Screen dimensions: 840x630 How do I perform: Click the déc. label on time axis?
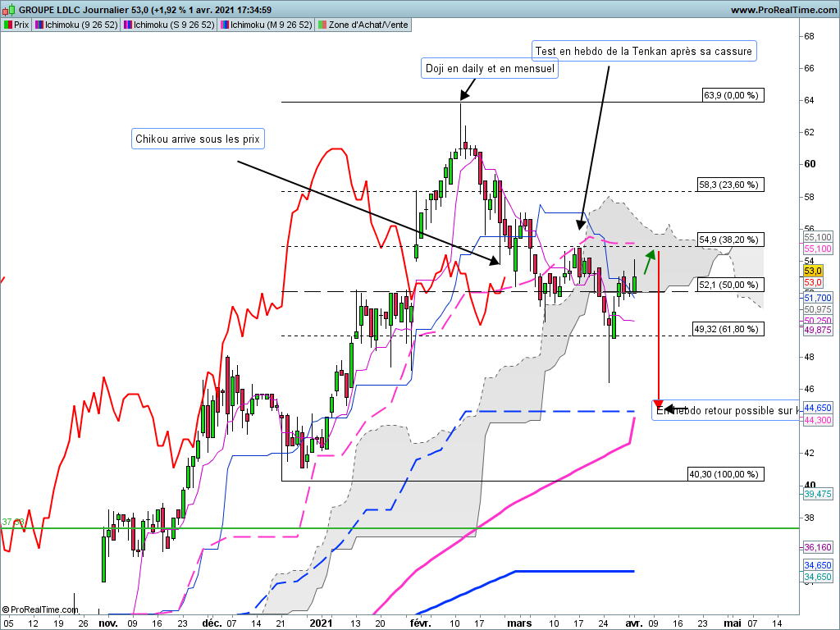tap(212, 623)
